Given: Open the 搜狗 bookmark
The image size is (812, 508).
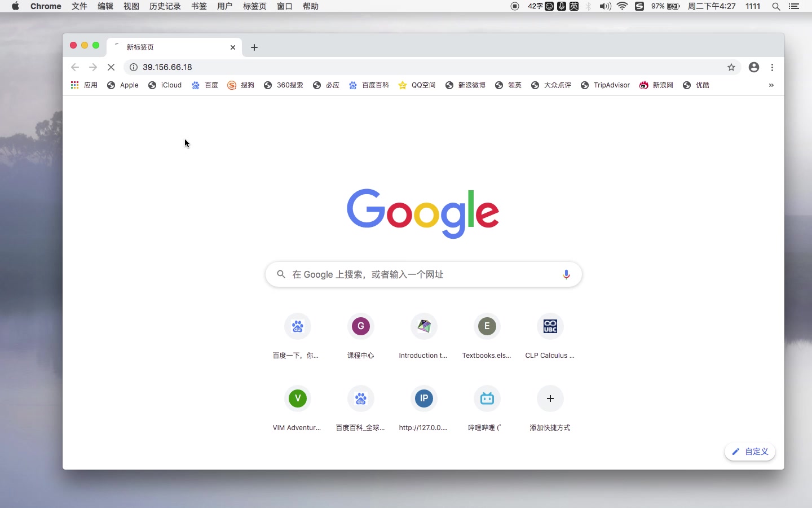Looking at the screenshot, I should pos(241,85).
